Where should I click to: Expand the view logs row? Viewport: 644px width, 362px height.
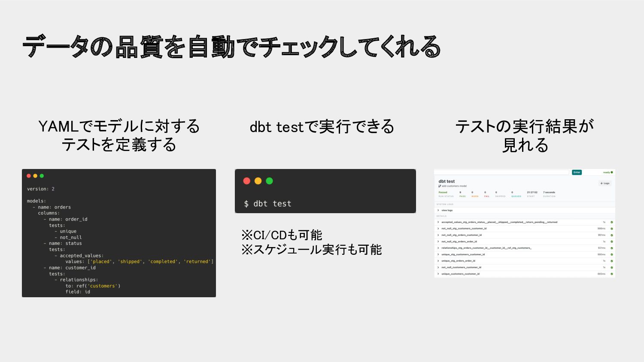pyautogui.click(x=525, y=210)
